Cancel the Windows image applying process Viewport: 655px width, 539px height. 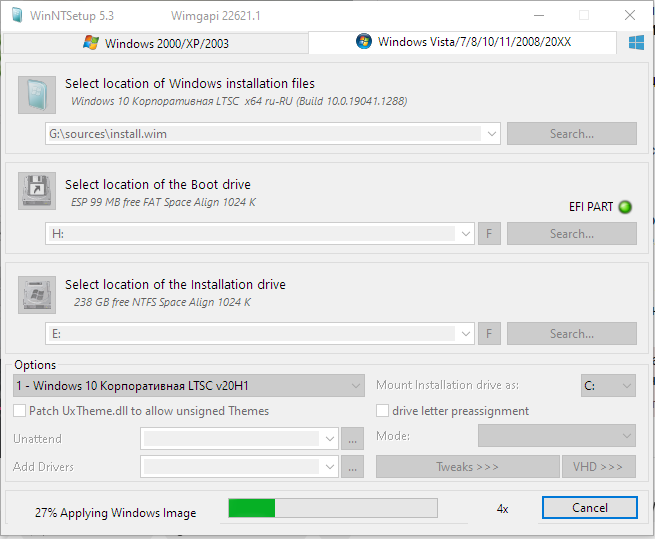coord(590,508)
